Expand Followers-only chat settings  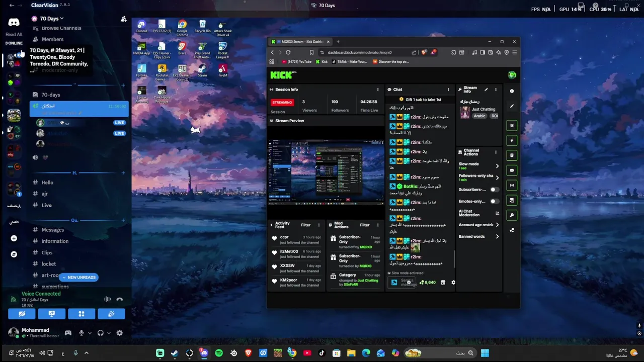(497, 177)
